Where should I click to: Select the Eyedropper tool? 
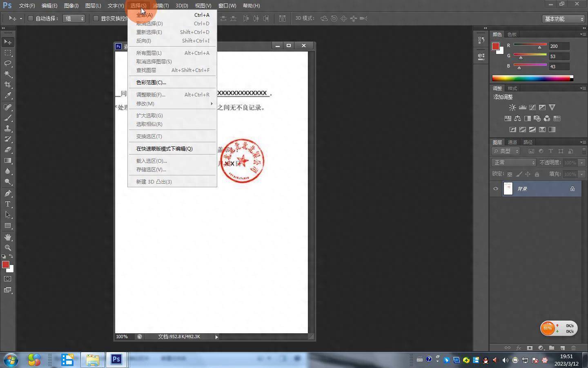(8, 96)
